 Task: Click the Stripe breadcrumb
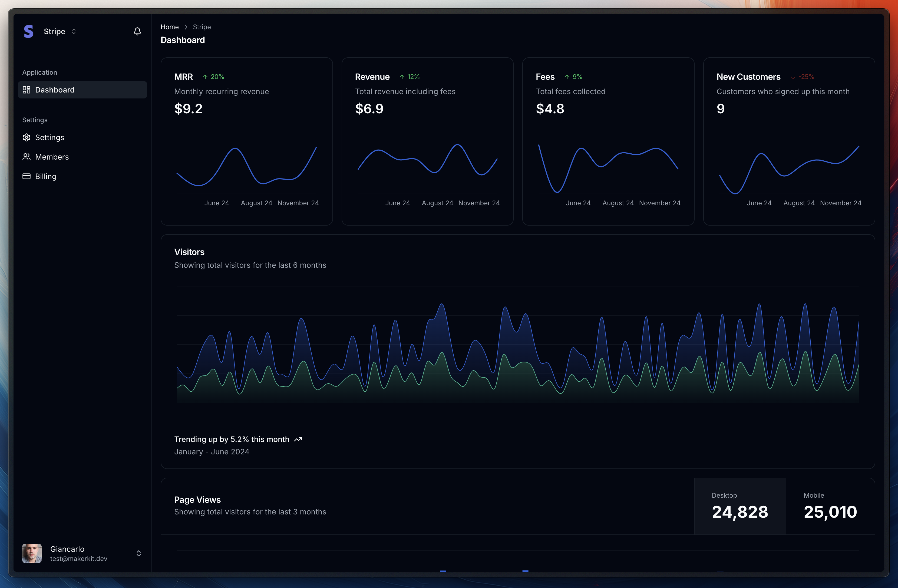point(202,27)
